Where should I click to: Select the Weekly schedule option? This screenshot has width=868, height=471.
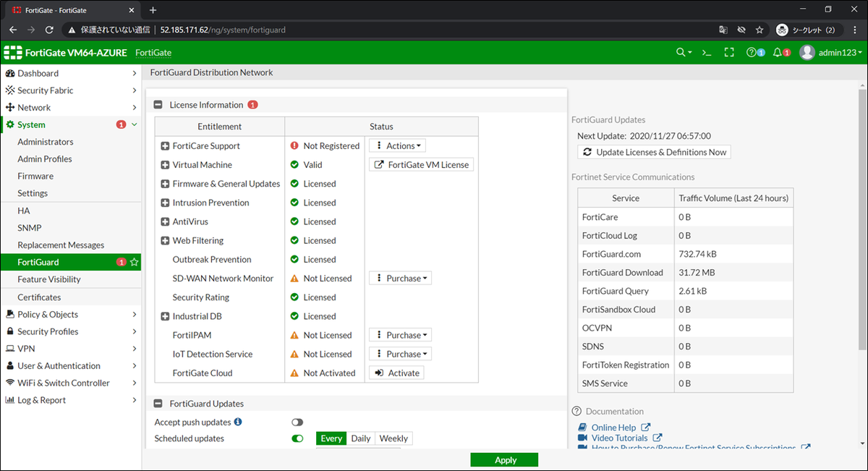coord(393,438)
